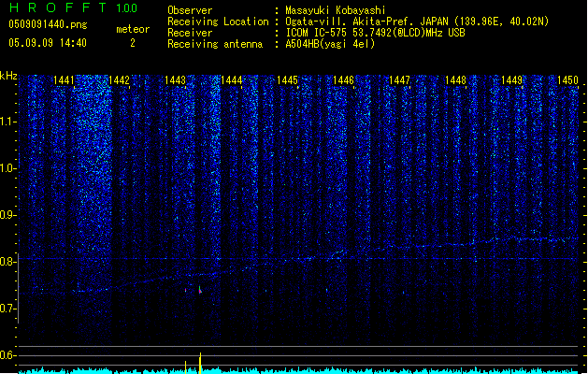Click the 1.0 frequency axis label
Screen dimensions: 588x374
(8, 168)
